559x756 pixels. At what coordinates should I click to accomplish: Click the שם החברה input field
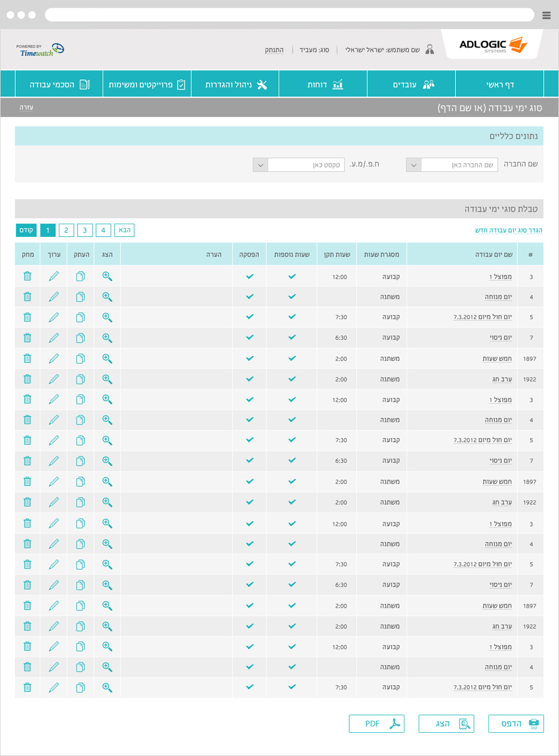pyautogui.click(x=459, y=165)
